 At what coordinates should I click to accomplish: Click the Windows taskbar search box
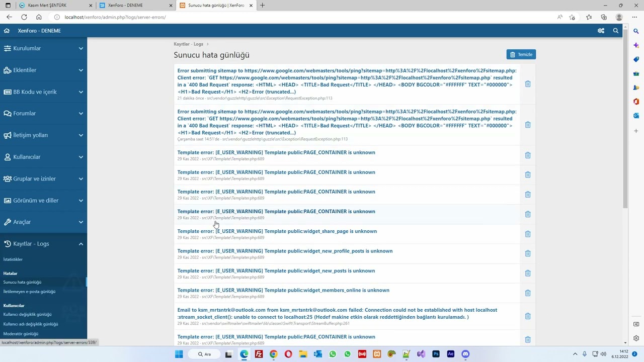coord(205,354)
